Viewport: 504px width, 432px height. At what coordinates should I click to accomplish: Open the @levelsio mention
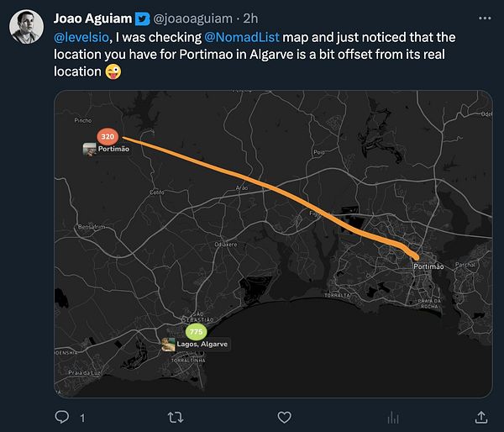[x=81, y=39]
